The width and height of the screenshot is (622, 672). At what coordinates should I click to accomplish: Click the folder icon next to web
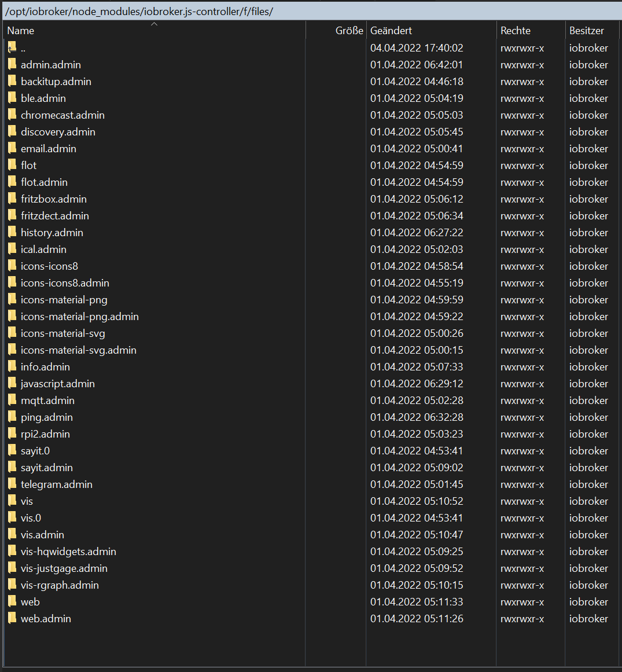pyautogui.click(x=12, y=601)
